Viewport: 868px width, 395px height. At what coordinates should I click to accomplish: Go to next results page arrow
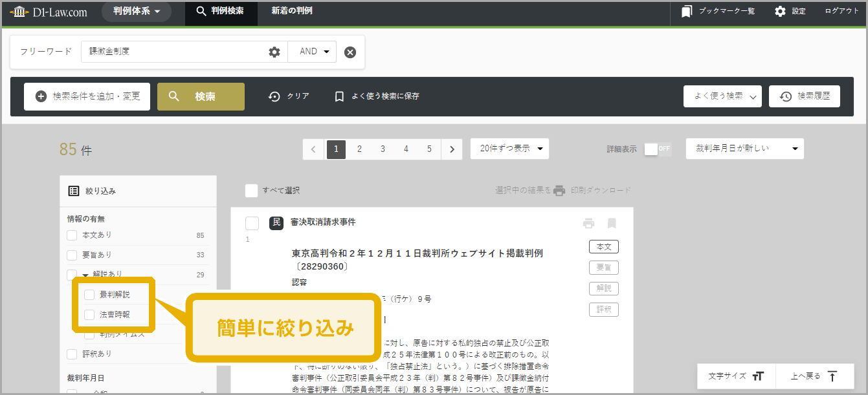[x=452, y=149]
